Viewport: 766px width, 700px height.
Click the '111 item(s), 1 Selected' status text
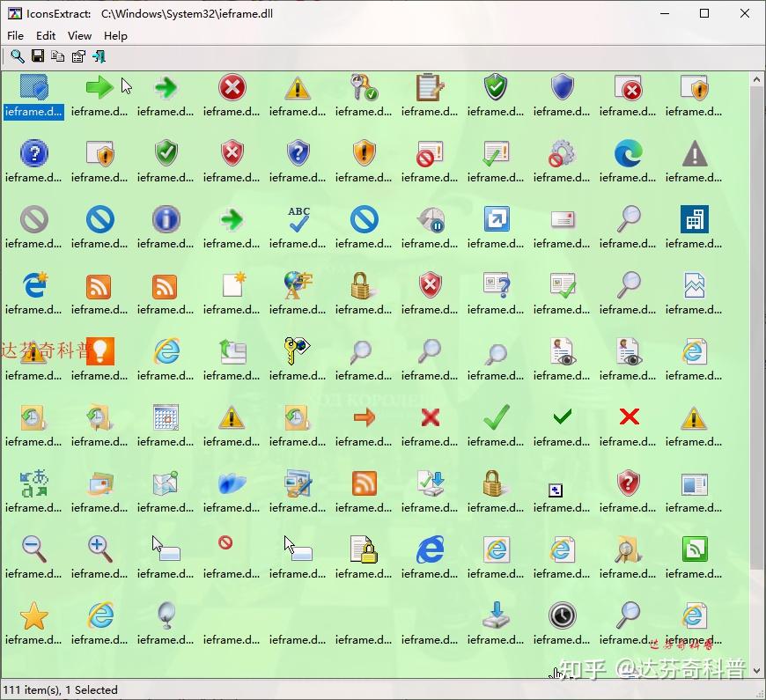[x=61, y=689]
